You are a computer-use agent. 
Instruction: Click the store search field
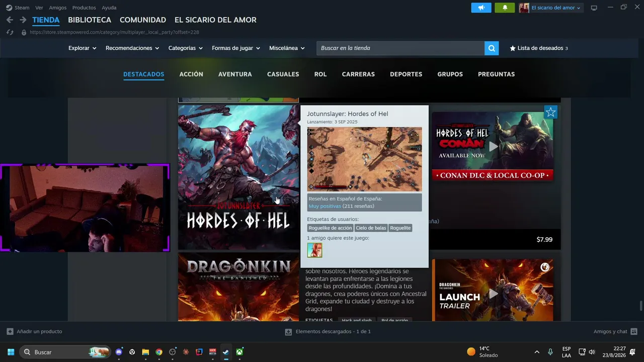pos(400,48)
